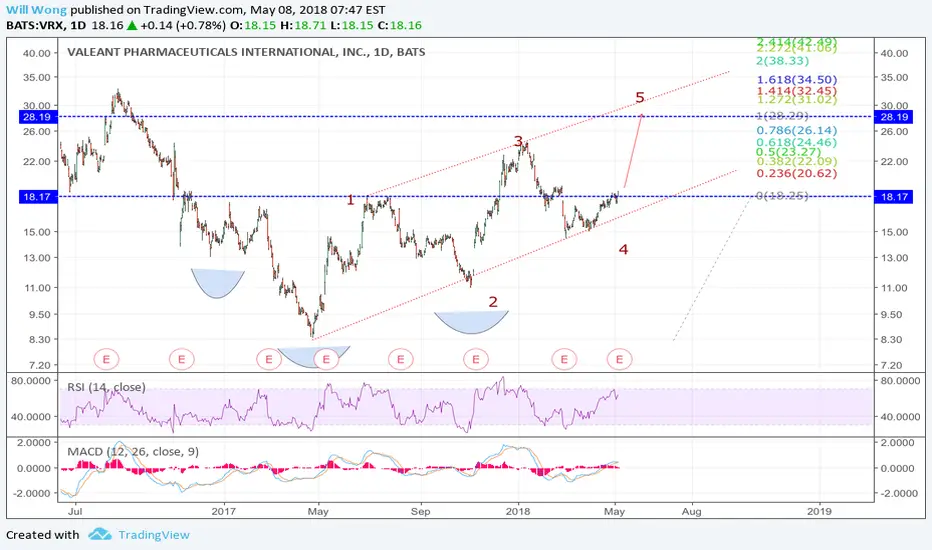
Task: Select the 0.618(24.46) Fibonacci level label
Action: tap(796, 142)
